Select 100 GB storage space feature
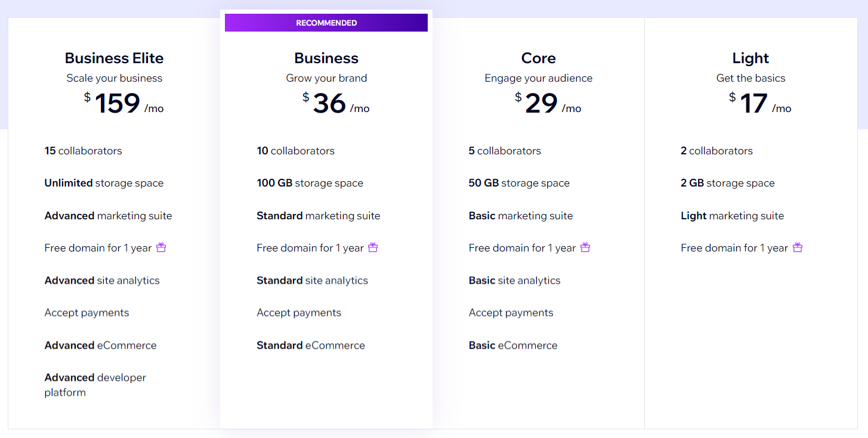 click(310, 183)
